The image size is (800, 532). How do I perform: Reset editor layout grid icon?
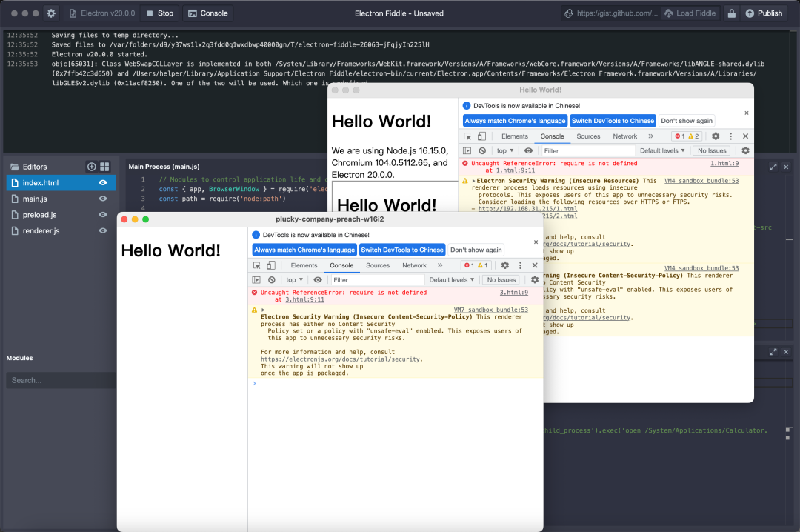pos(104,167)
